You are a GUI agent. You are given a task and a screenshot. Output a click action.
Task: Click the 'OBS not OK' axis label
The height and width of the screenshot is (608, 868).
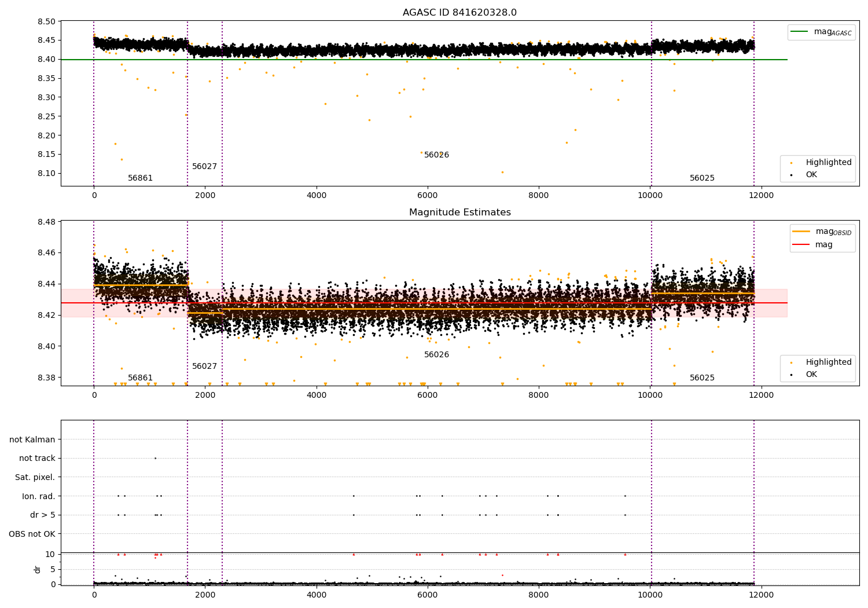(x=32, y=534)
